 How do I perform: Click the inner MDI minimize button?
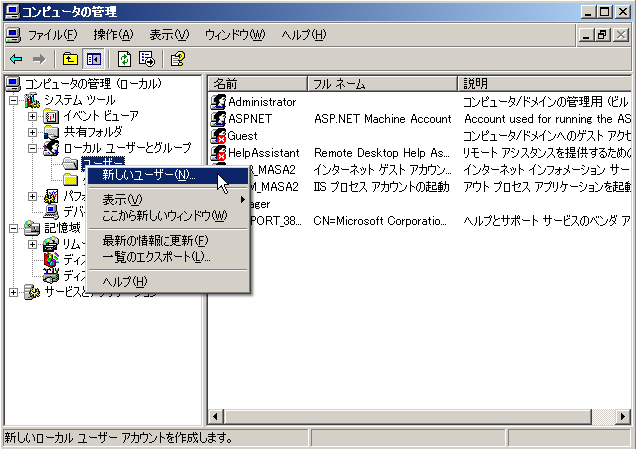[587, 35]
